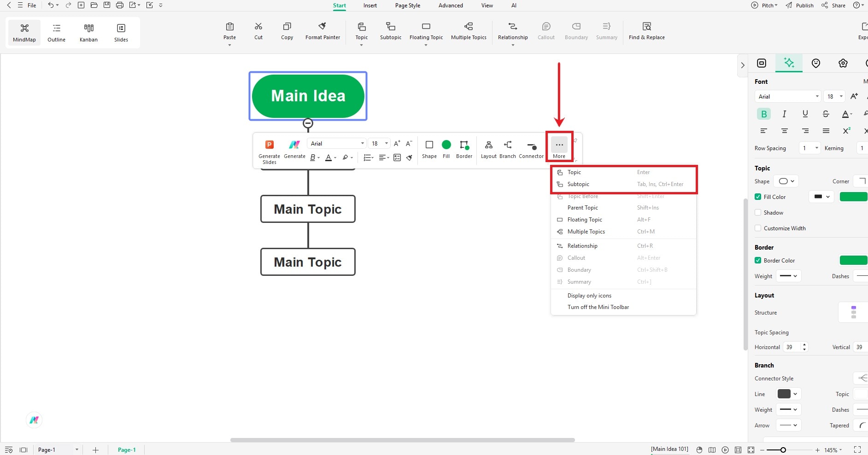
Task: Open the Border Weight dropdown
Action: click(789, 276)
